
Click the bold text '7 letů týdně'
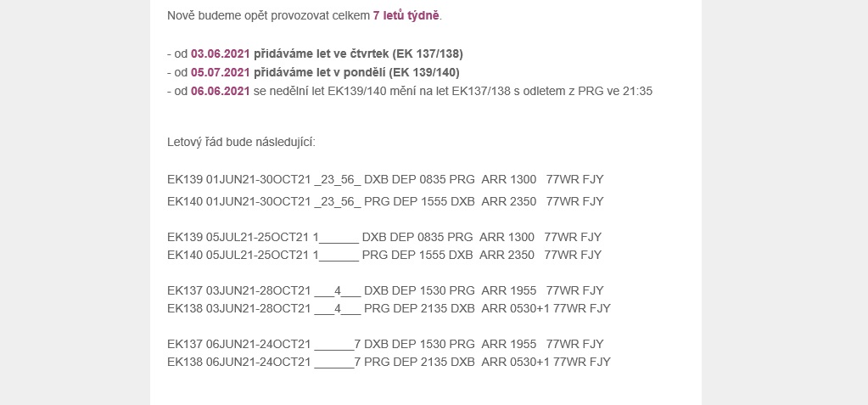[406, 15]
